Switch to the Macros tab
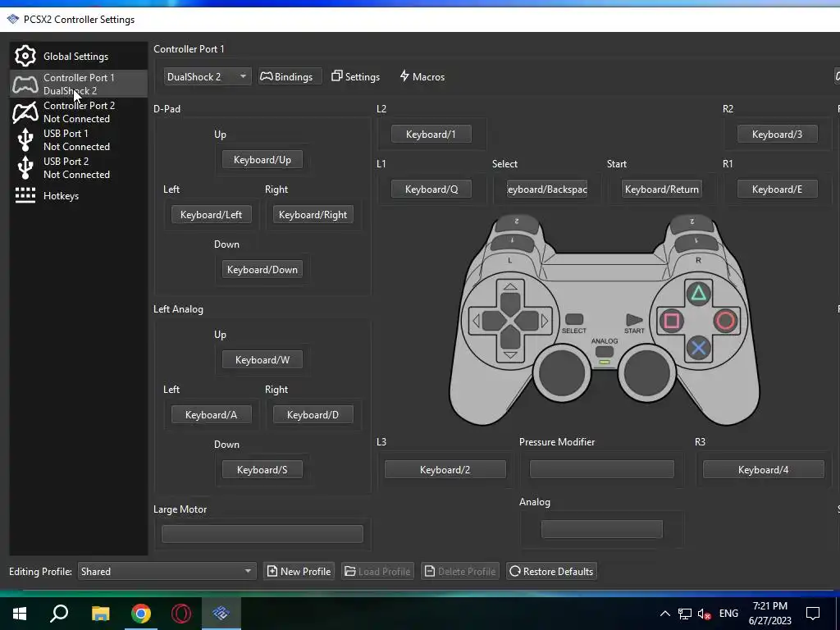The image size is (840, 630). [422, 76]
